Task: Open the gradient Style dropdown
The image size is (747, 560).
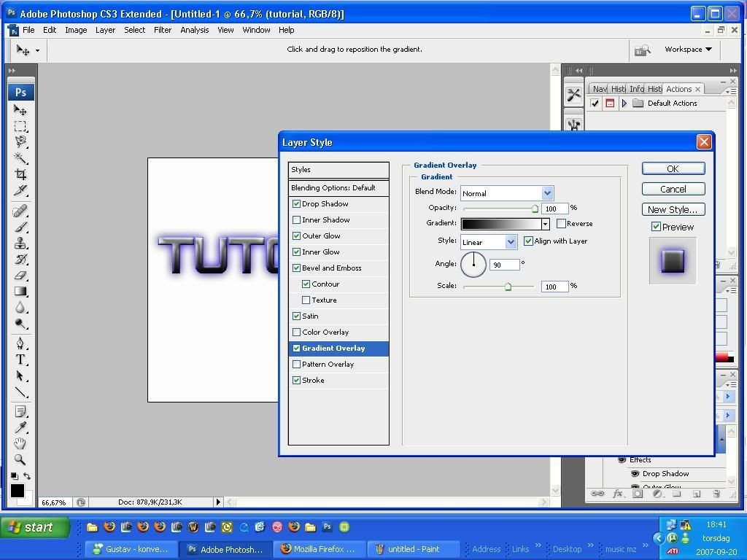Action: [x=511, y=242]
